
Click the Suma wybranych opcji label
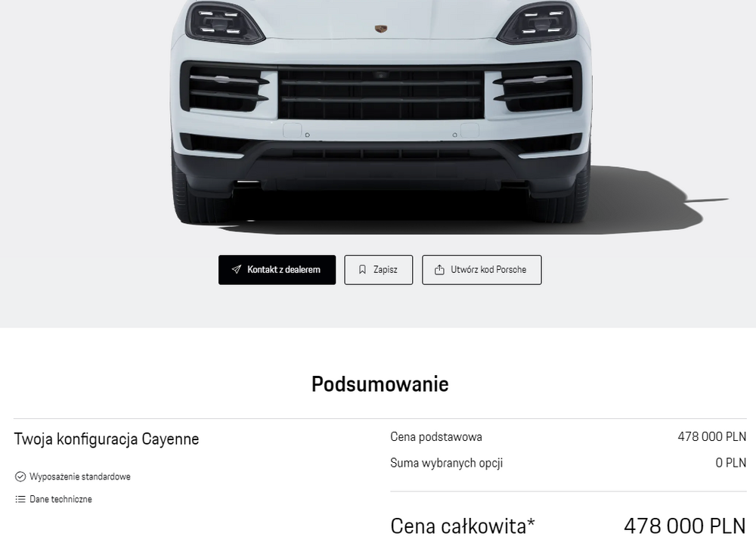pyautogui.click(x=447, y=463)
